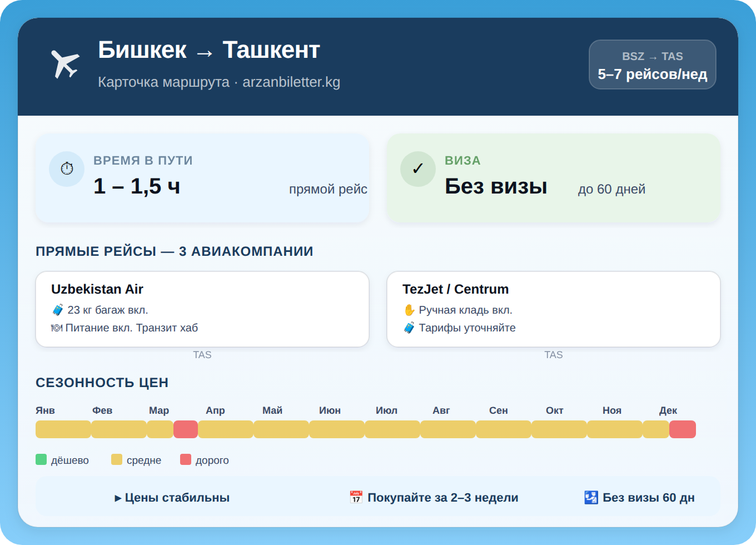The width and height of the screenshot is (756, 545).
Task: Expand the Uzbekistan Air card
Action: (x=202, y=309)
